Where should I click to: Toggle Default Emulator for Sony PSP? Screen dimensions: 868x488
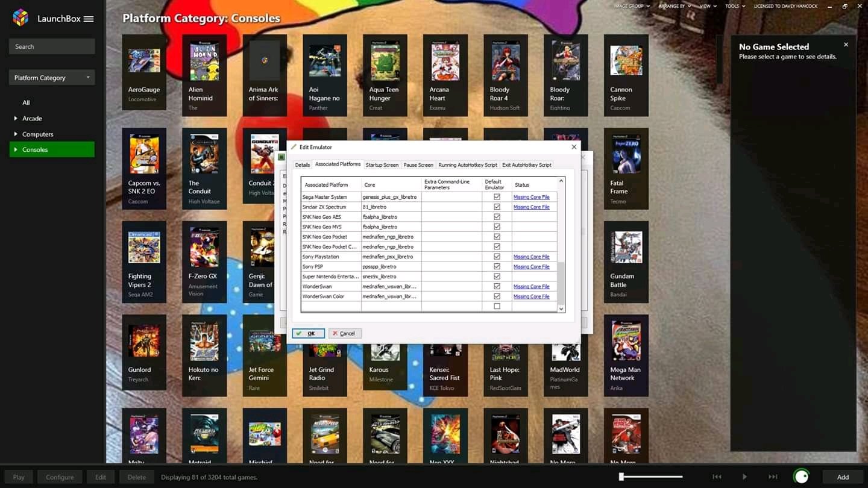(497, 266)
